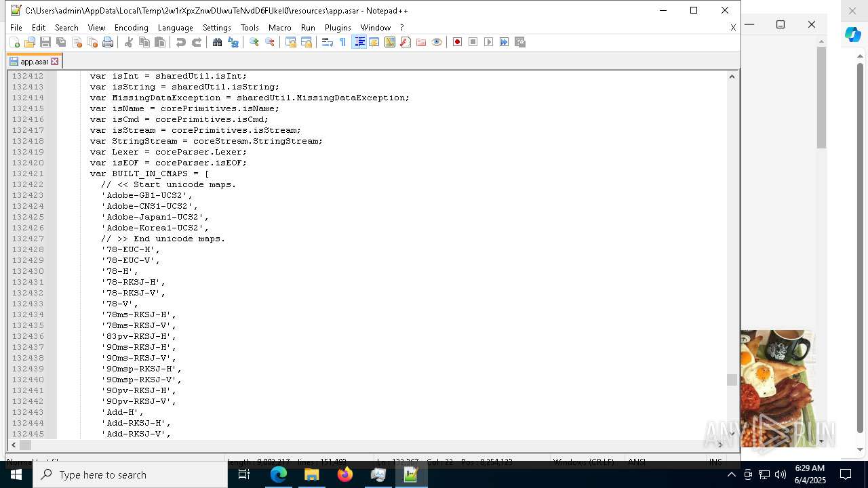Click line containing 'Adobe-Japan1-UCS2'
The width and height of the screenshot is (868, 488).
click(156, 217)
